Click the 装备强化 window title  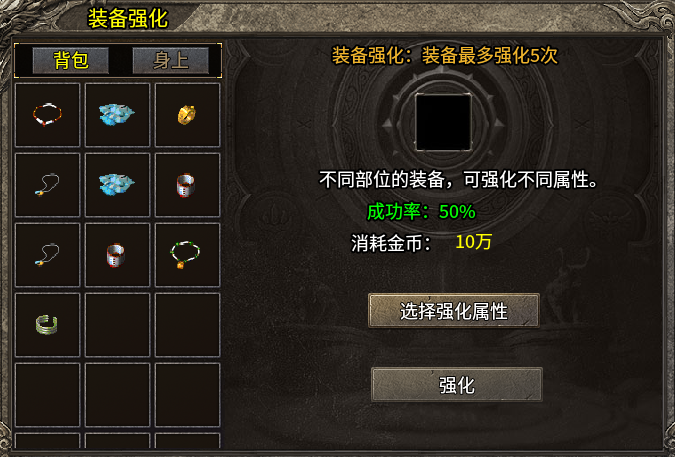click(128, 19)
